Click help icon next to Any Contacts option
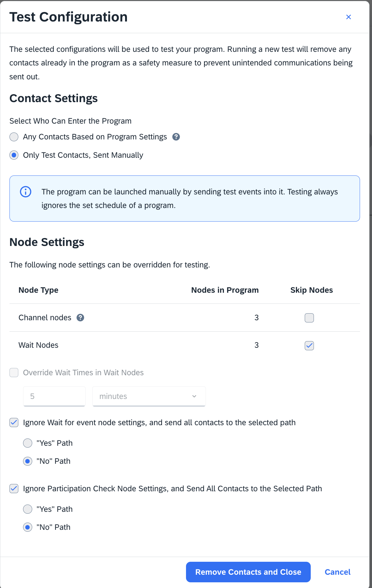372x588 pixels. coord(176,137)
